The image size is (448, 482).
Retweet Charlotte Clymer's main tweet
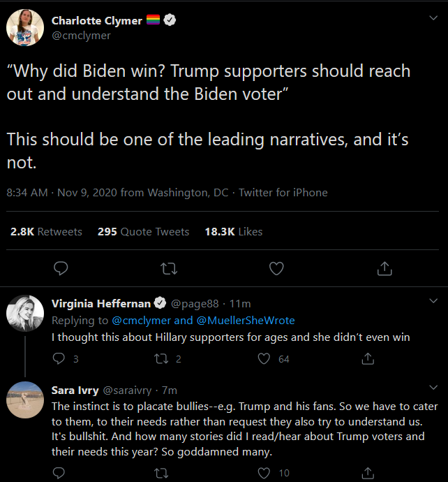[x=169, y=269]
